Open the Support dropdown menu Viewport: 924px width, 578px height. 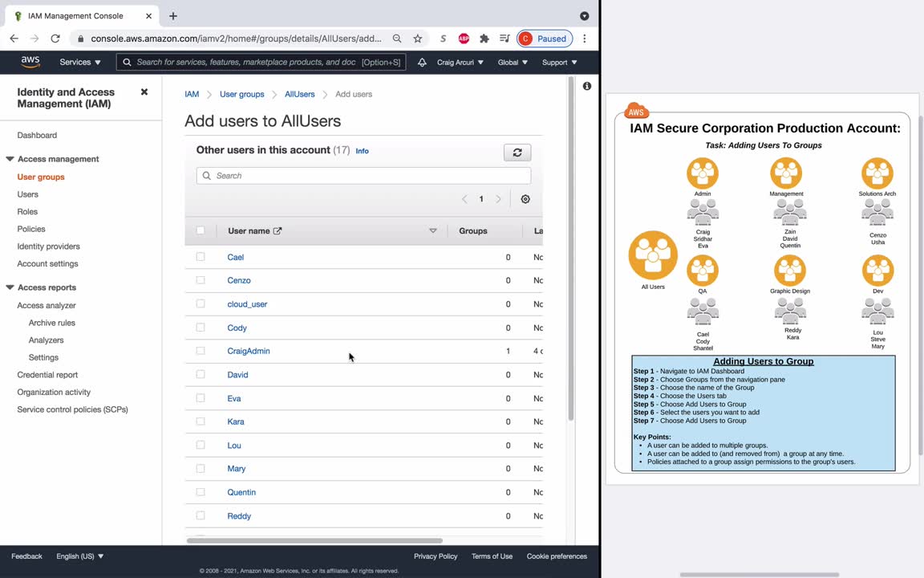559,62
